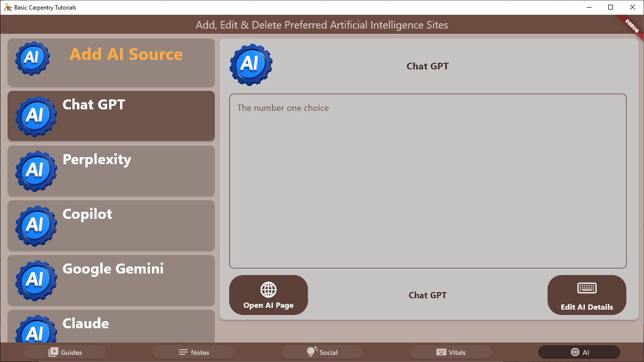Click the AI gear icon on the Chat GPT card
This screenshot has height=362, width=644.
(36, 116)
